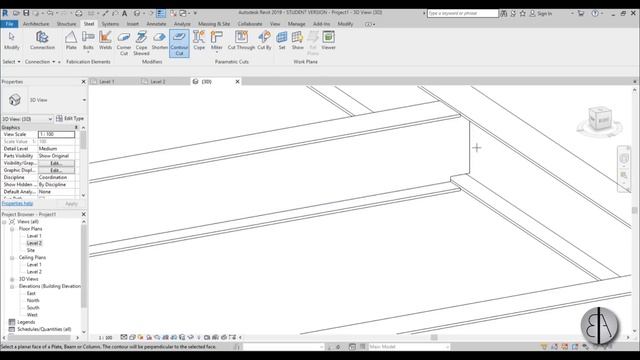The width and height of the screenshot is (640, 360).
Task: Click the Detail Level value Medium
Action: click(x=56, y=149)
